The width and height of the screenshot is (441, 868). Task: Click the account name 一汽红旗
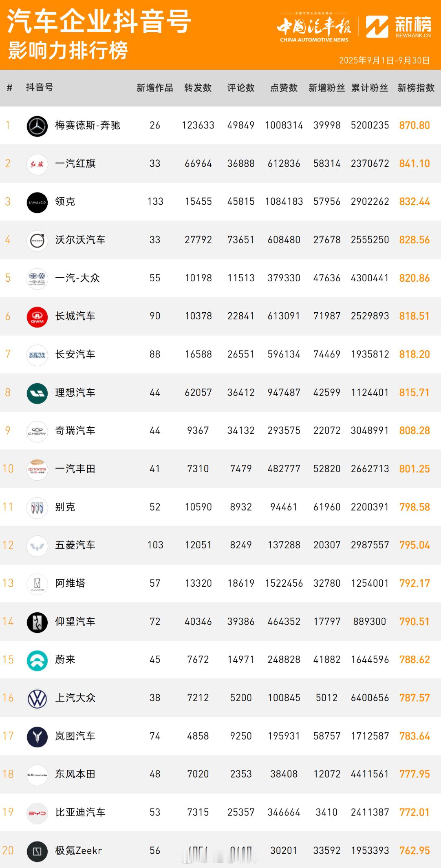[x=75, y=164]
